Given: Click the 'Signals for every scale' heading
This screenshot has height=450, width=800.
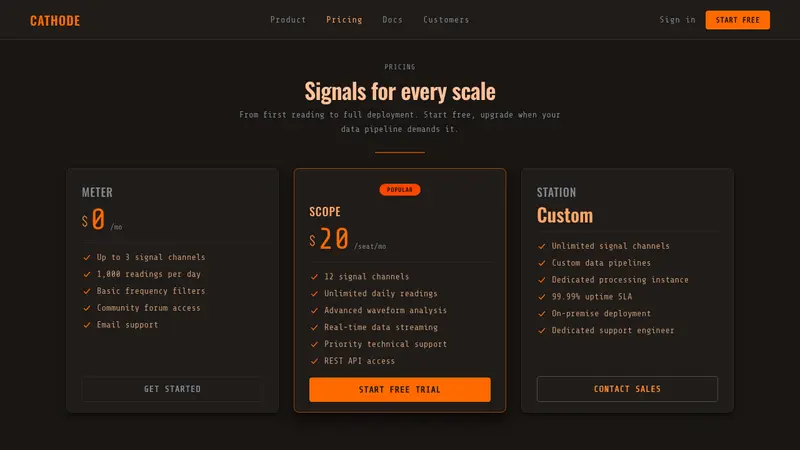Looking at the screenshot, I should 399,91.
